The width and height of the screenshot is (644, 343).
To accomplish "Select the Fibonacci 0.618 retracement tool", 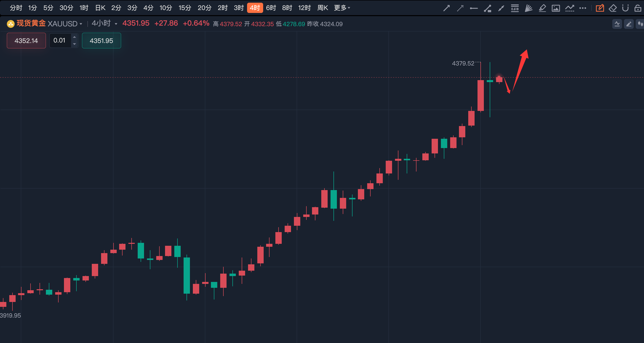I will [x=515, y=8].
